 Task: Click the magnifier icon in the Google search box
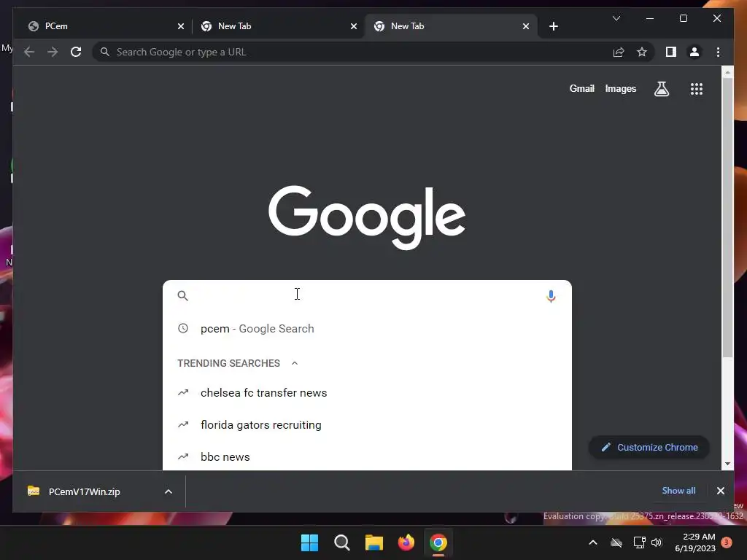(183, 296)
